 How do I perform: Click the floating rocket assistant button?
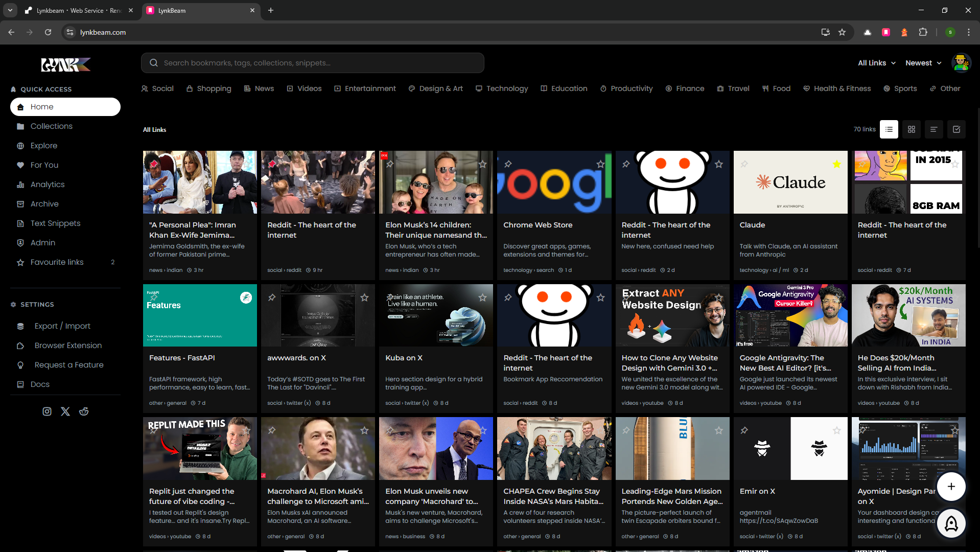tap(951, 523)
